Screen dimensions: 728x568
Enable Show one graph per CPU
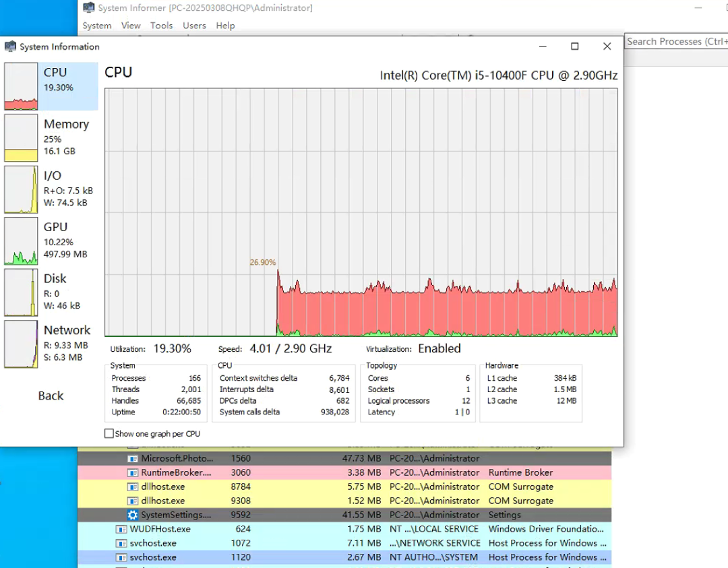(x=109, y=433)
